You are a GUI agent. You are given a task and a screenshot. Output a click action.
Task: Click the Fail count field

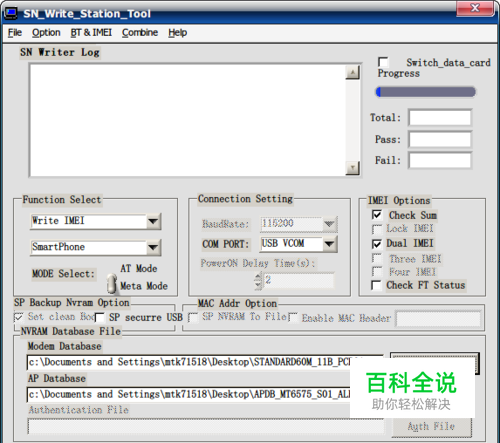[x=440, y=161]
